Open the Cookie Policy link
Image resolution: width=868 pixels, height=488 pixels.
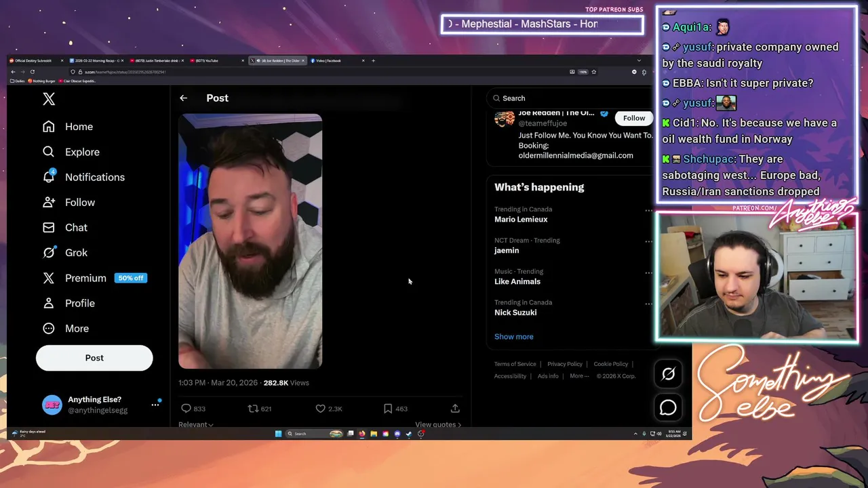[x=611, y=364]
